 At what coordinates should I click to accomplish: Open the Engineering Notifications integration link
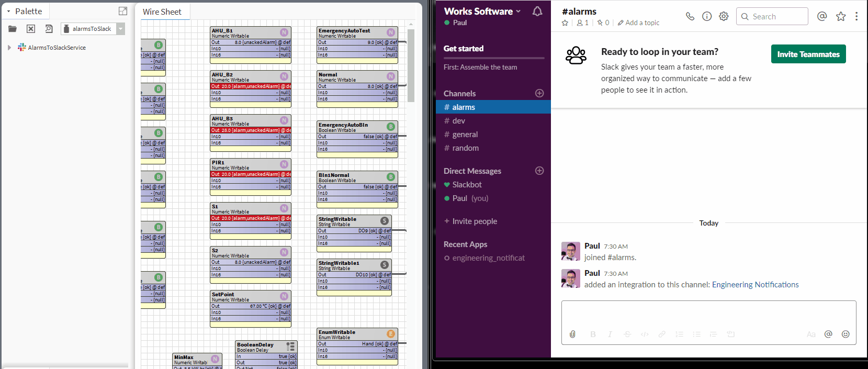755,285
